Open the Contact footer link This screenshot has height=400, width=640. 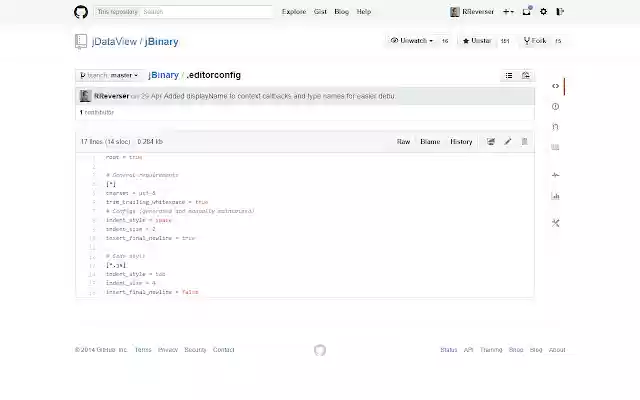click(x=223, y=350)
